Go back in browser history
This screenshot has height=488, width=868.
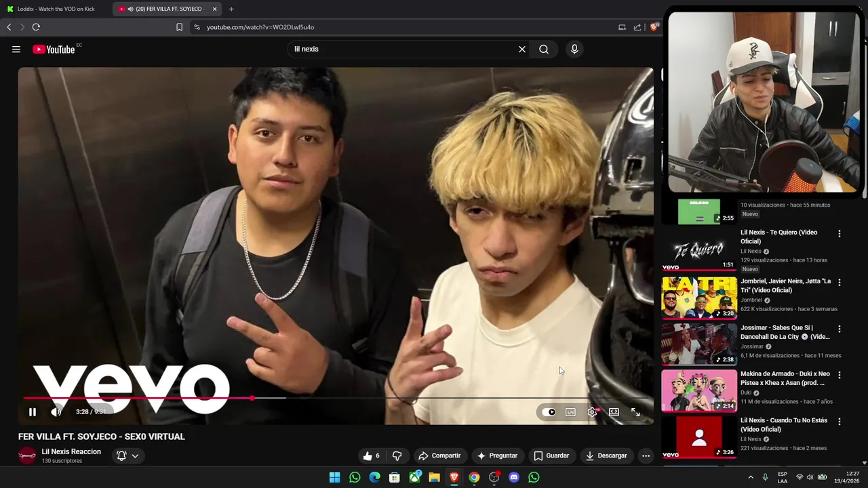click(x=9, y=27)
